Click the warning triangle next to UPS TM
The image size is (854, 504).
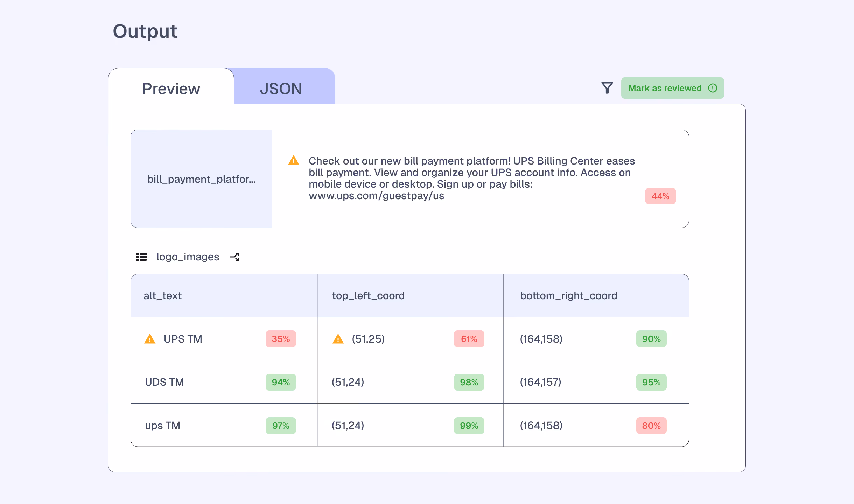point(150,339)
